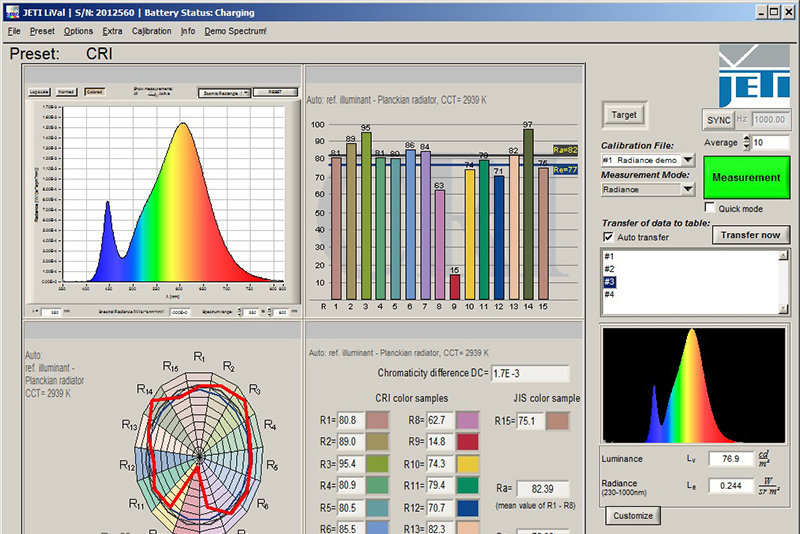
Task: Toggle the Colored spectrum button
Action: (x=94, y=92)
